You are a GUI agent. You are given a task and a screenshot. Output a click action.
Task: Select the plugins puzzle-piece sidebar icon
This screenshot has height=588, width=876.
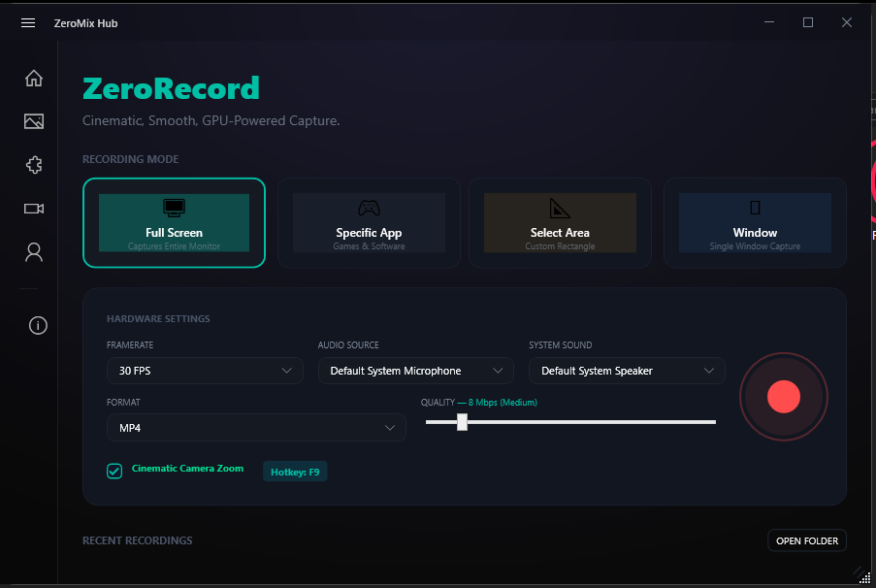click(x=33, y=165)
